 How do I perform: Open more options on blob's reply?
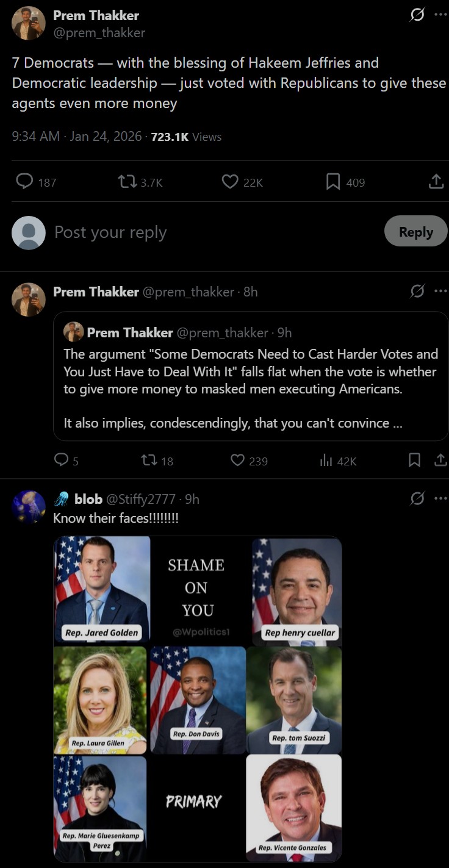coord(440,499)
